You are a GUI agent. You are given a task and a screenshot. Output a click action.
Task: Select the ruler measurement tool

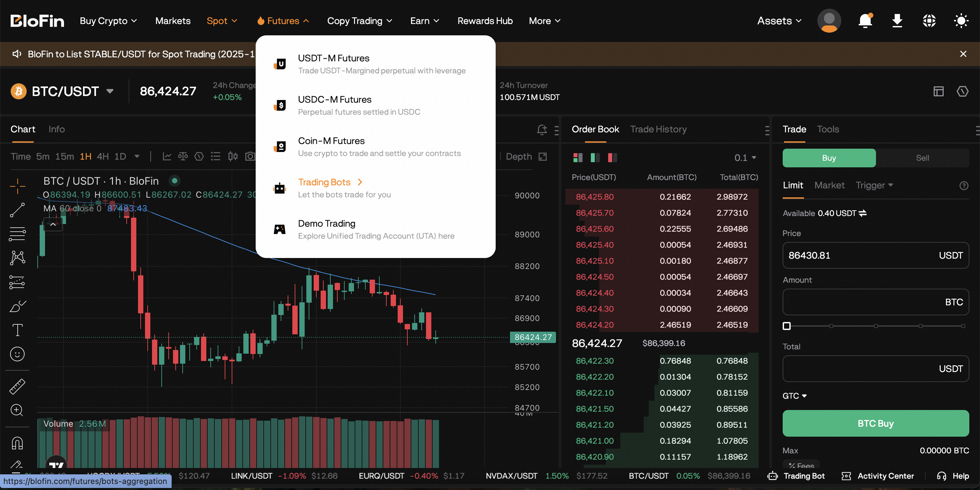(x=17, y=386)
